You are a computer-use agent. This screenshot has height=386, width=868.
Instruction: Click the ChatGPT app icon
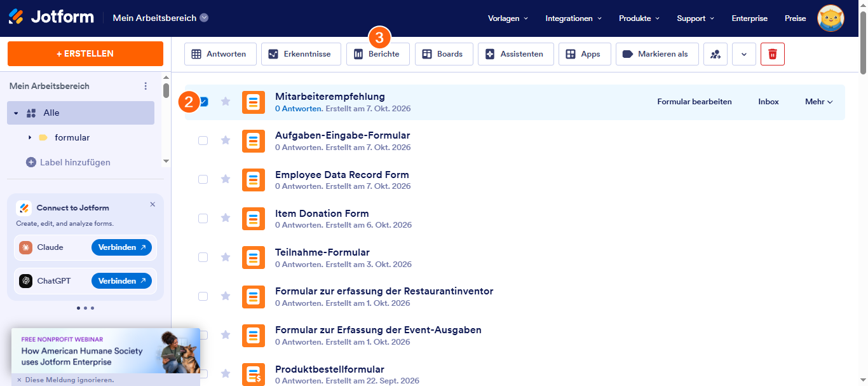tap(25, 281)
